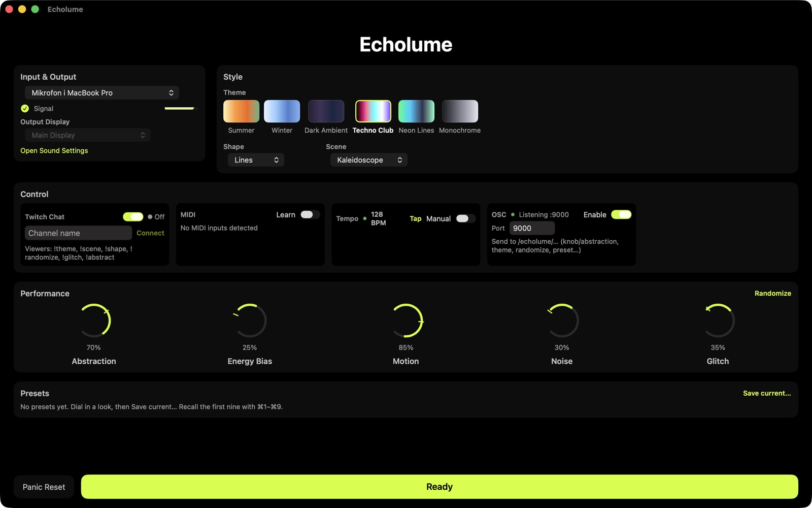Click the OSC Listening :9000 status text
The image size is (812, 508).
click(x=544, y=215)
